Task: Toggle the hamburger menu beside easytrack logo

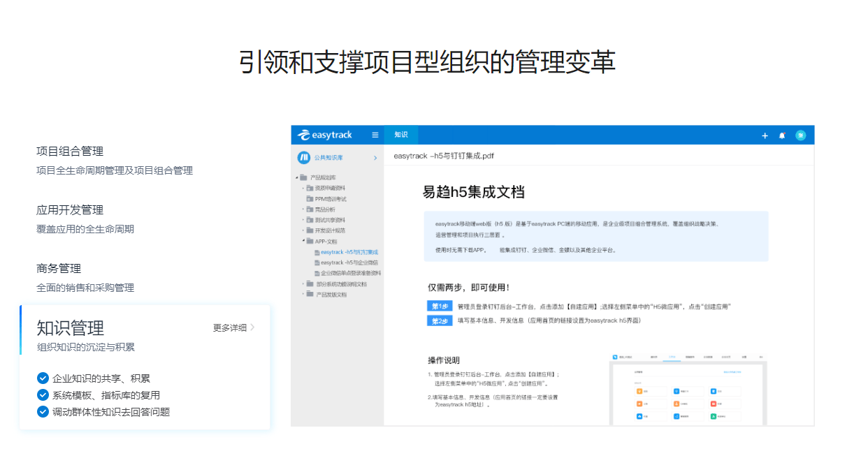Action: click(x=375, y=135)
